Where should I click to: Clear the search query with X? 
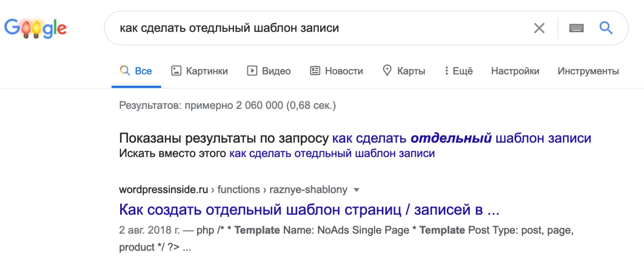[x=539, y=28]
